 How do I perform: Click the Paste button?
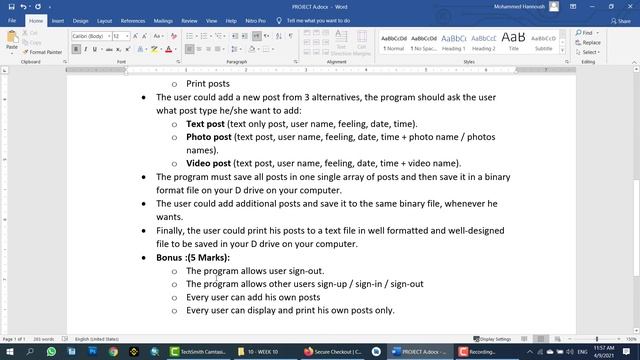pyautogui.click(x=12, y=42)
